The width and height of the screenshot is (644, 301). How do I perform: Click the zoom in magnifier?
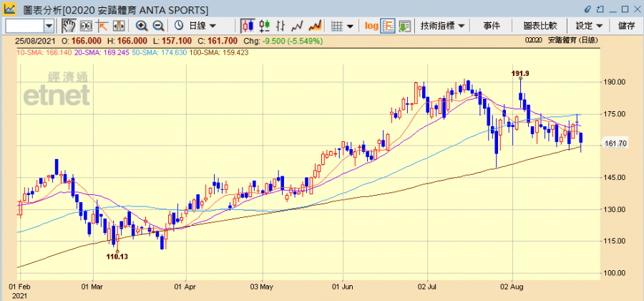click(x=142, y=26)
